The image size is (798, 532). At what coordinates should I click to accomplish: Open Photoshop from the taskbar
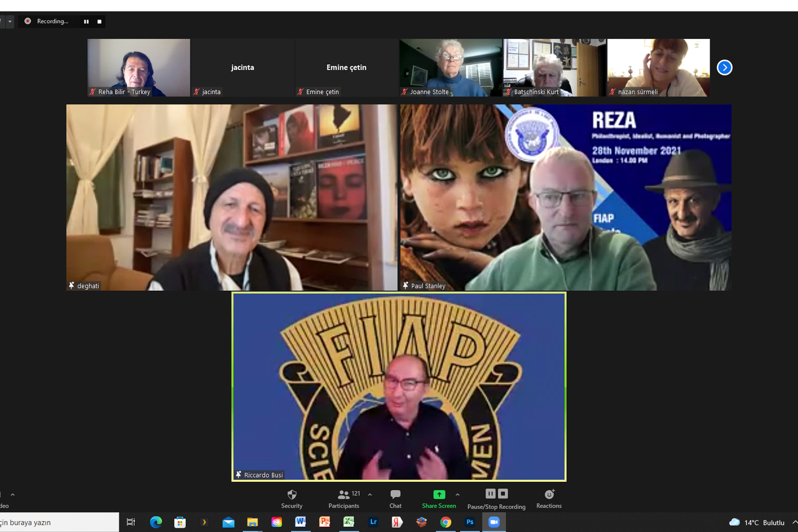(470, 522)
